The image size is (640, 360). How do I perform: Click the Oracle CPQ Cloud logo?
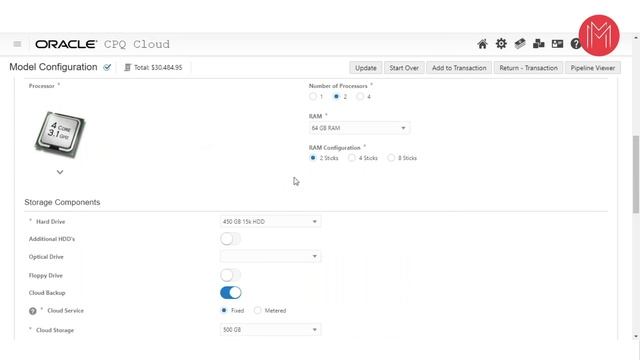(x=102, y=44)
